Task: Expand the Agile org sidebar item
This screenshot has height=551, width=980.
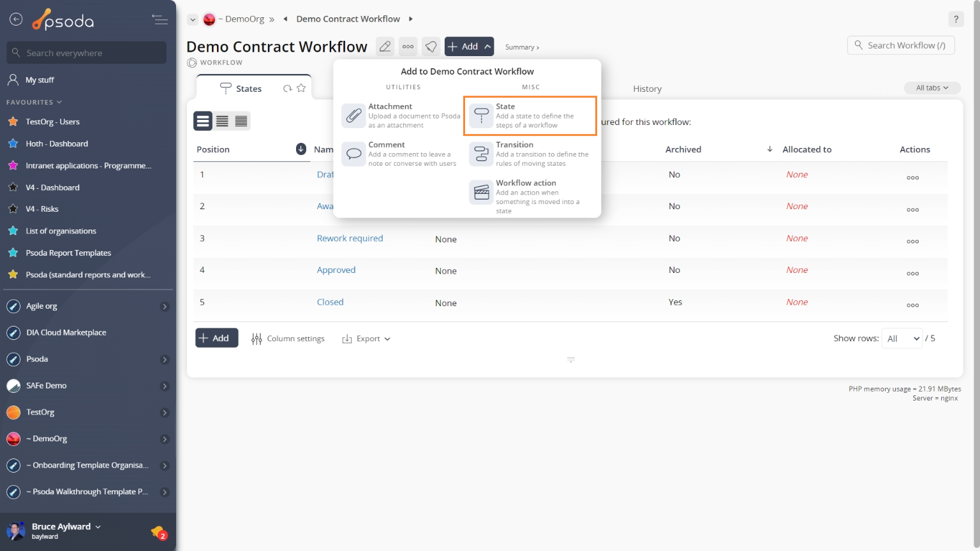Action: (x=165, y=307)
